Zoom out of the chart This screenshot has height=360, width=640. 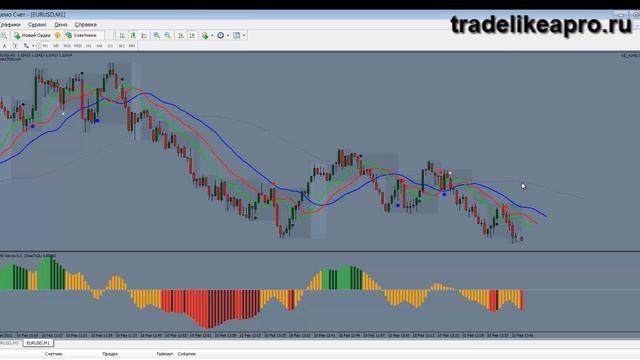[168, 36]
